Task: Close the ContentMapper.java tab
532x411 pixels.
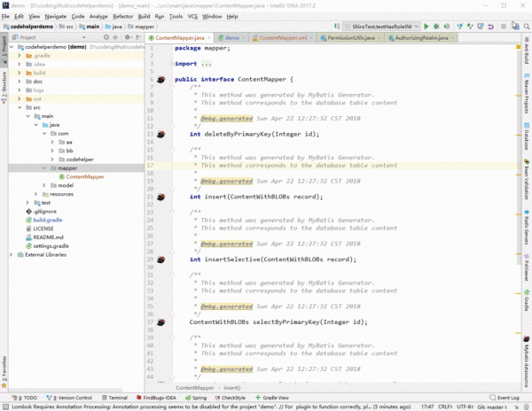Action: (208, 37)
